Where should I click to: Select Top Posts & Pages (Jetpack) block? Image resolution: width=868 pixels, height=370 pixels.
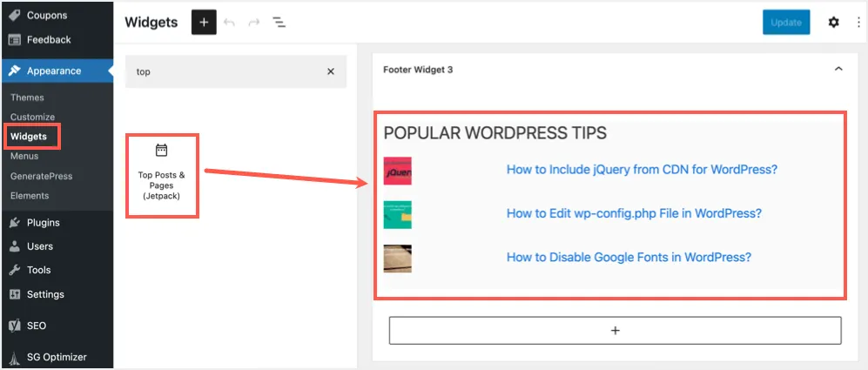click(x=162, y=176)
